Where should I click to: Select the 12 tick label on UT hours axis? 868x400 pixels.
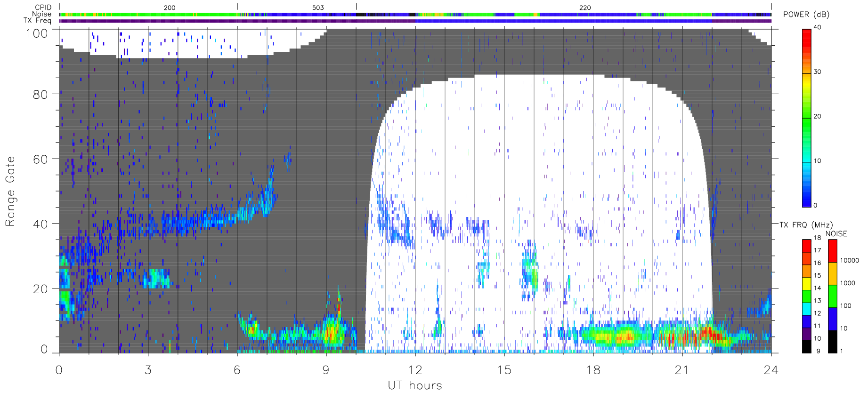point(415,370)
